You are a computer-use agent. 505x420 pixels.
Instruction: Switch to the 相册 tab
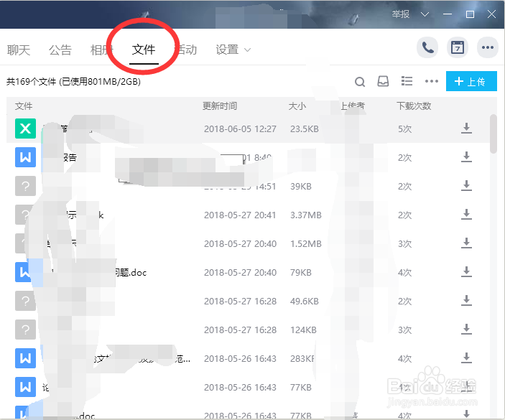(102, 50)
